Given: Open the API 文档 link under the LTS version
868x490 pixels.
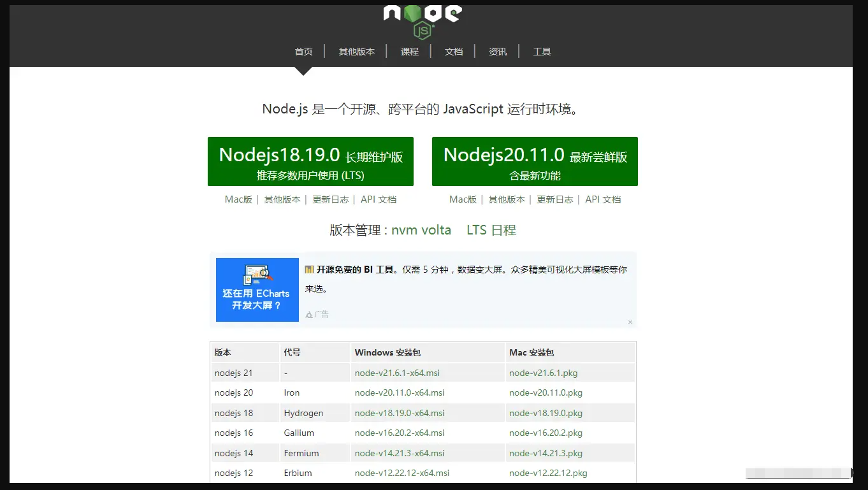Looking at the screenshot, I should click(379, 199).
